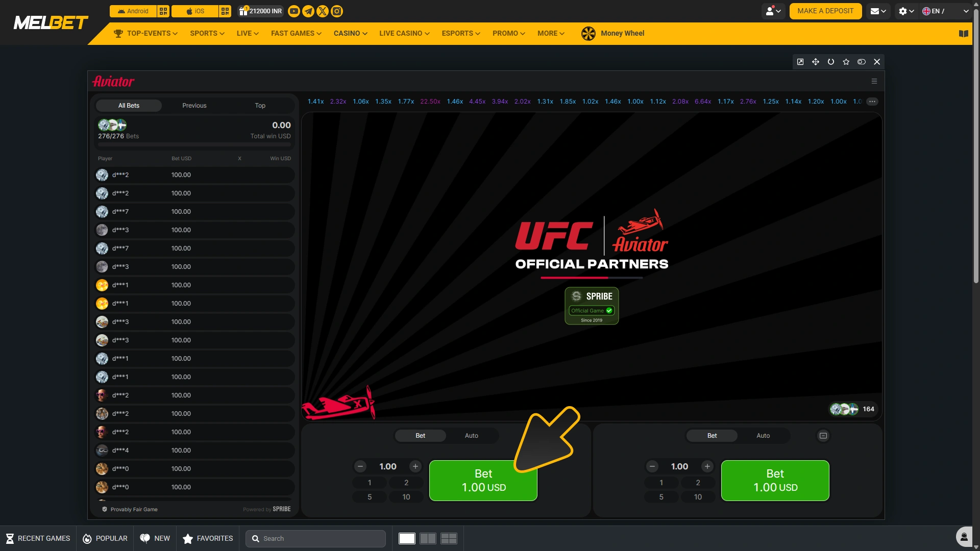Image resolution: width=980 pixels, height=551 pixels.
Task: Expand the CASINO menu
Action: click(x=351, y=34)
